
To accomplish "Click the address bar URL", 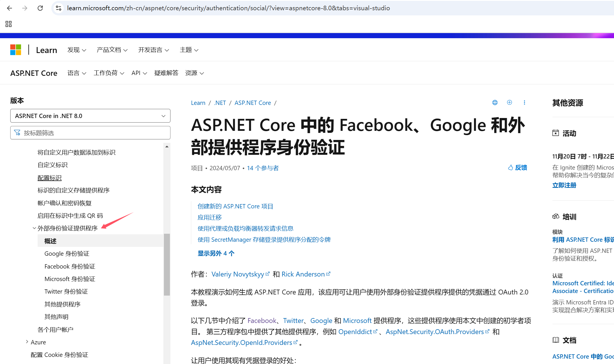I will click(x=228, y=8).
